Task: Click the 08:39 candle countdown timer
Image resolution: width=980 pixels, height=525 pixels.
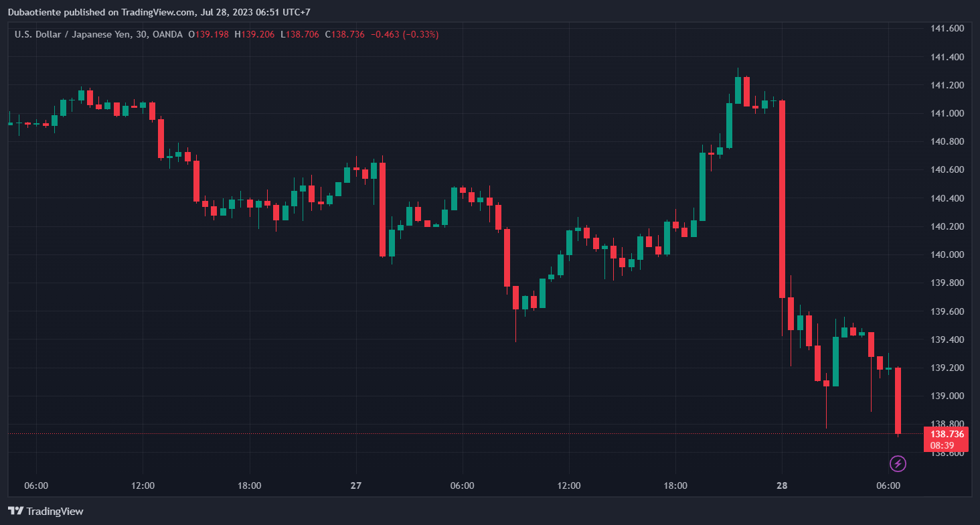Action: tap(947, 445)
